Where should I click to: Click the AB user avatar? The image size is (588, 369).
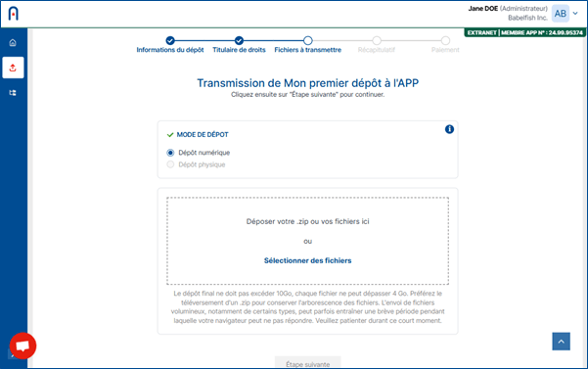click(x=561, y=14)
